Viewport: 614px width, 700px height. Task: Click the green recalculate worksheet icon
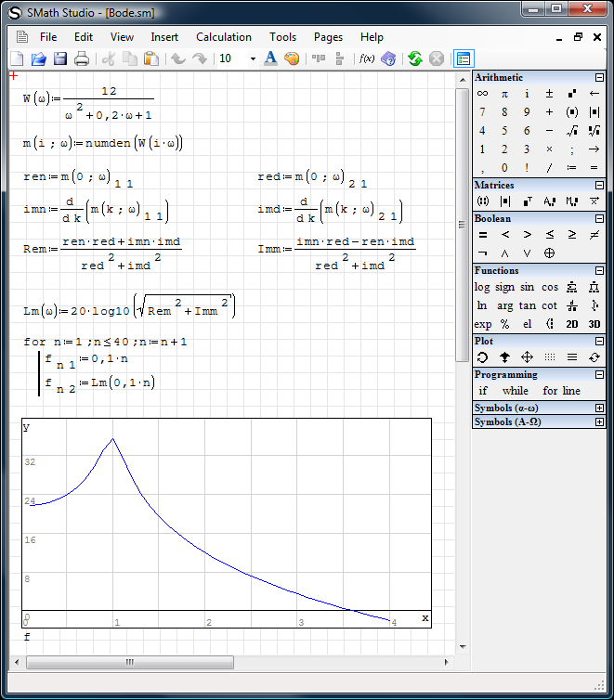pos(414,59)
